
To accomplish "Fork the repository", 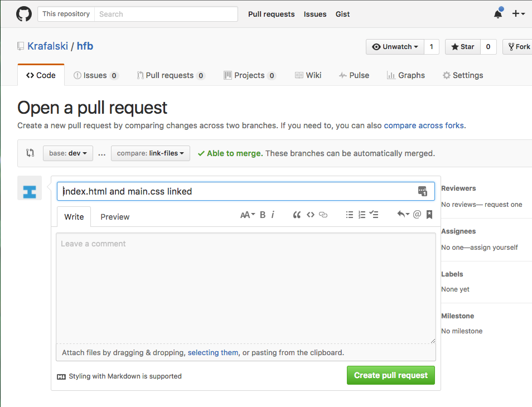I will 518,47.
